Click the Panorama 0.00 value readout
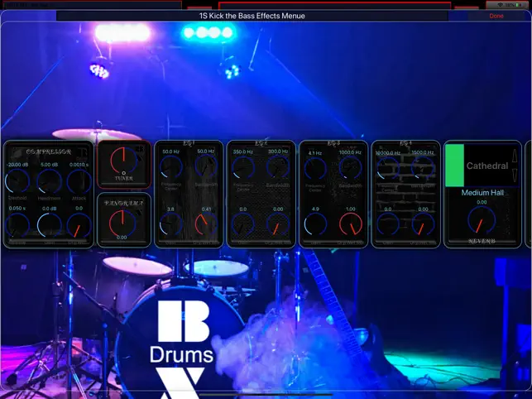 pyautogui.click(x=122, y=238)
